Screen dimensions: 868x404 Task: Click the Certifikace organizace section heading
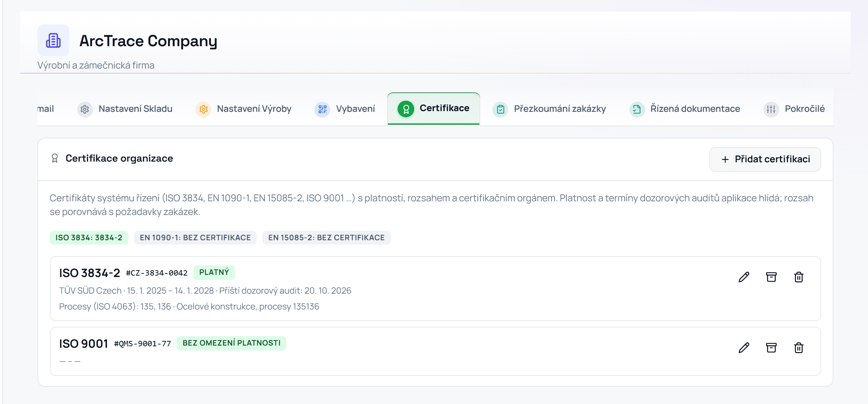tap(119, 158)
